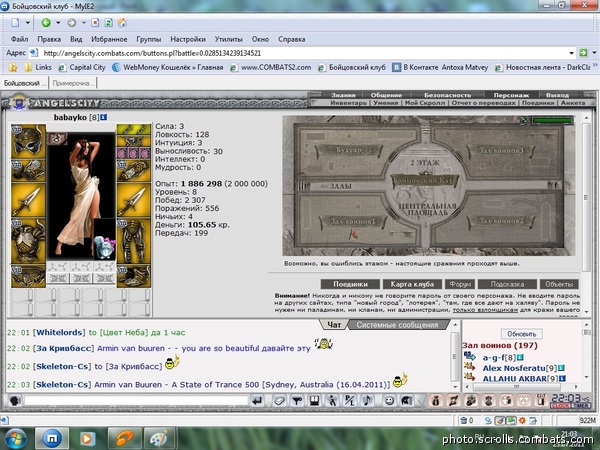The height and width of the screenshot is (450, 600).
Task: Open the В Контакте Antoxa Matvey bookmark
Action: point(440,67)
